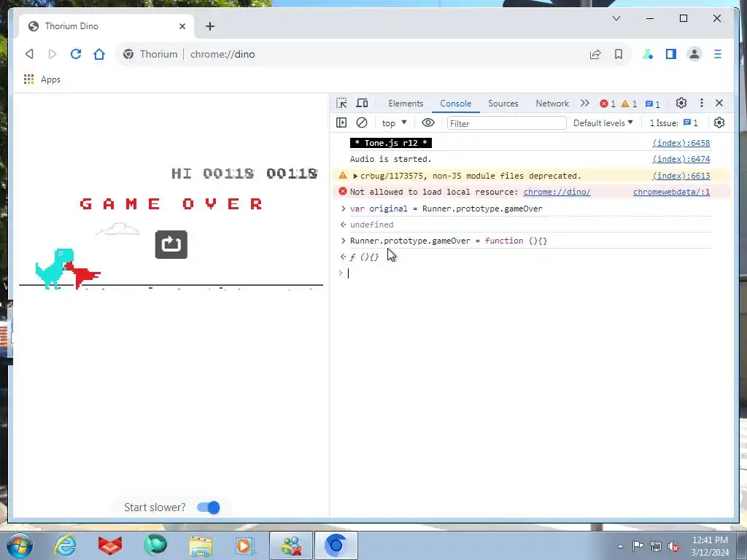
Task: Open the tab search dropdown arrow
Action: point(616,18)
